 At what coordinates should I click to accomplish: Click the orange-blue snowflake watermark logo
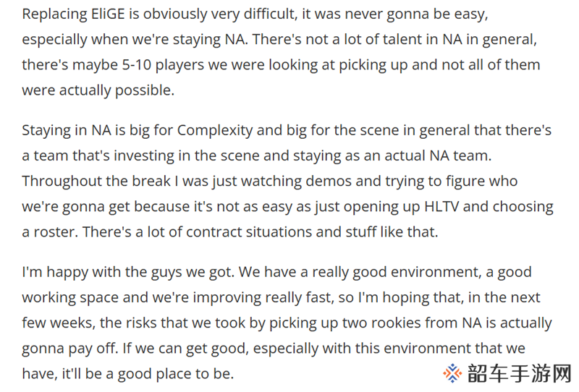click(452, 373)
